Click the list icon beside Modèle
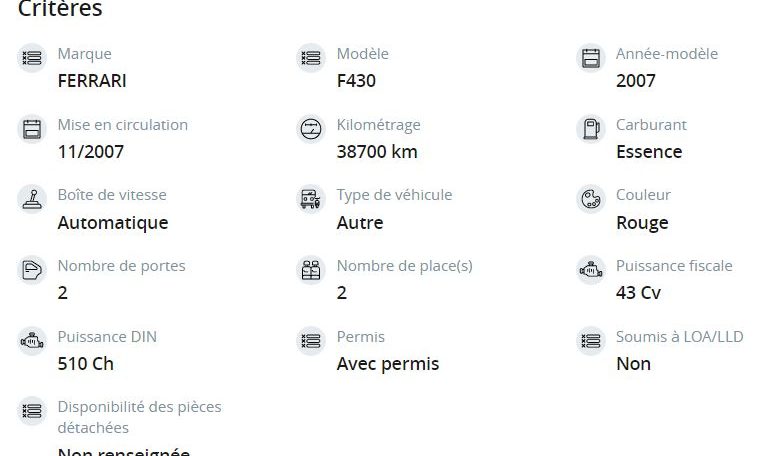The image size is (761, 456). (x=311, y=58)
